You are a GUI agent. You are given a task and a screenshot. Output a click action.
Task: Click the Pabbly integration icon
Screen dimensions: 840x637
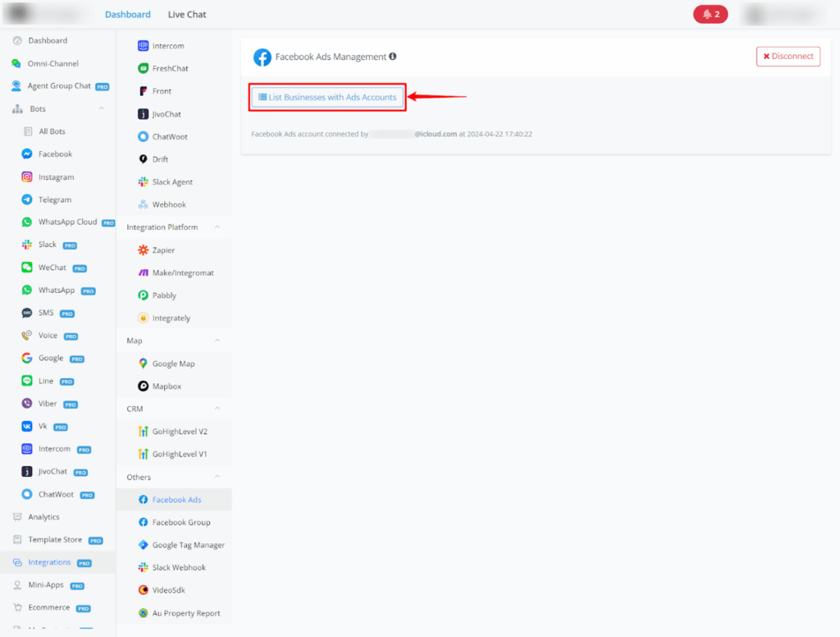coord(143,296)
